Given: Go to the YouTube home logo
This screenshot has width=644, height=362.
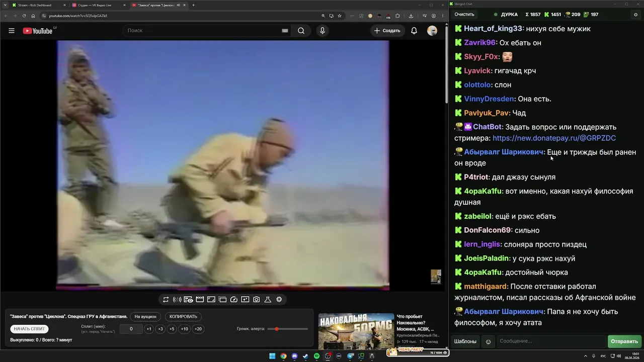Looking at the screenshot, I should pos(38,31).
